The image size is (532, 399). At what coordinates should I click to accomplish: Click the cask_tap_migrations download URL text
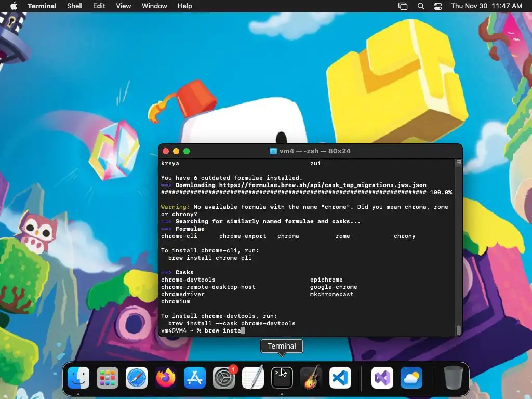tap(323, 185)
